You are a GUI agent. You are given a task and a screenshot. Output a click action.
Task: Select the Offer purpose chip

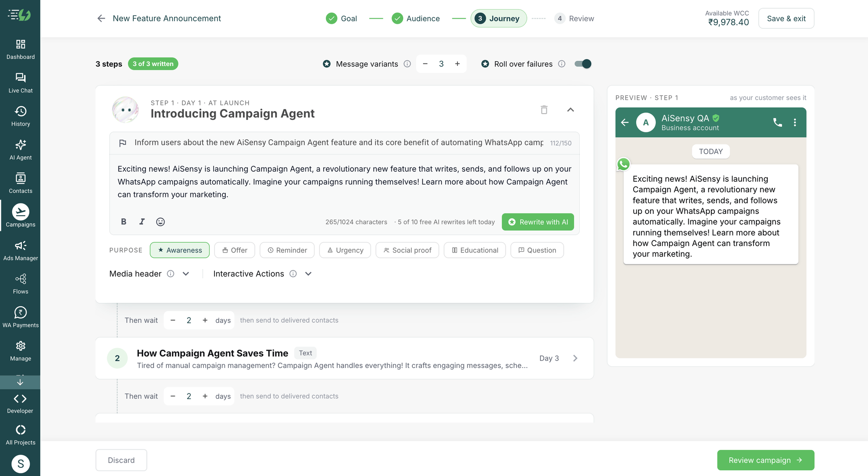click(x=235, y=250)
